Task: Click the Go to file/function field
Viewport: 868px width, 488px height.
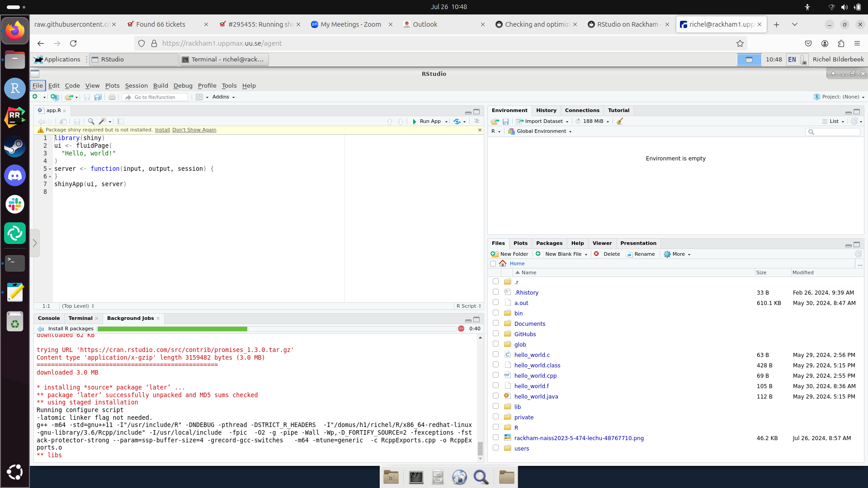Action: tap(155, 97)
